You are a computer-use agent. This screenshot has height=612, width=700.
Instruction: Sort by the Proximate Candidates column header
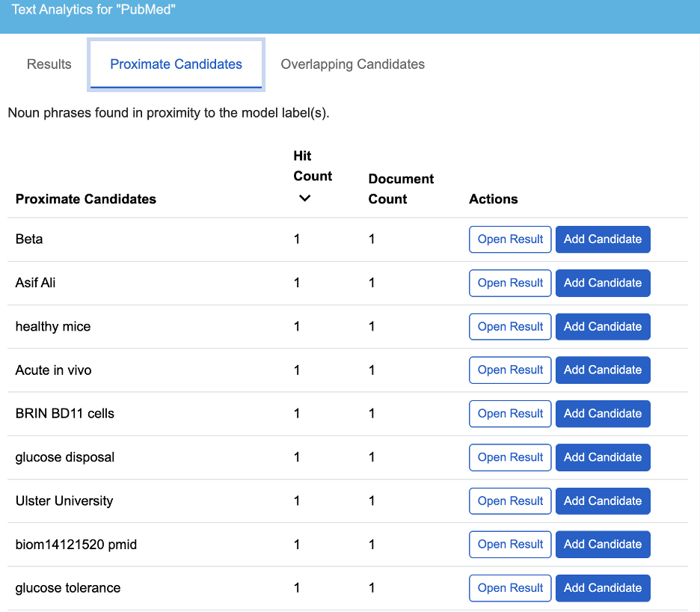tap(85, 199)
